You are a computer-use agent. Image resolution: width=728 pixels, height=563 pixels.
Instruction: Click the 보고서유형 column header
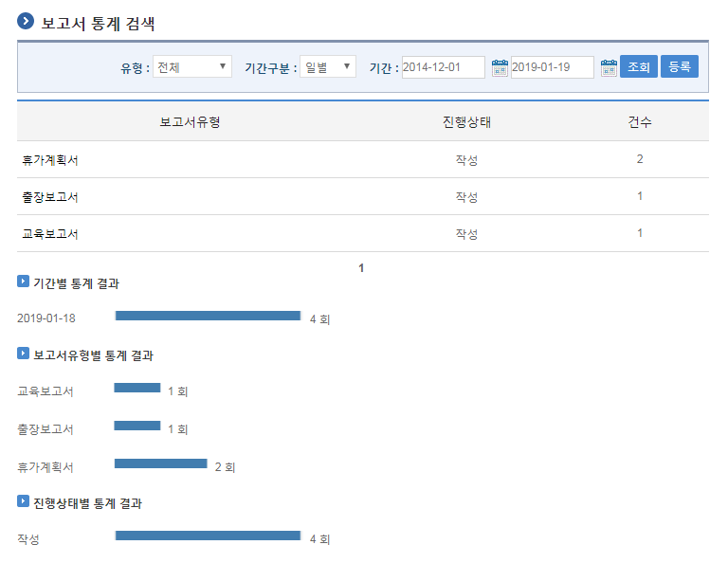pyautogui.click(x=190, y=121)
